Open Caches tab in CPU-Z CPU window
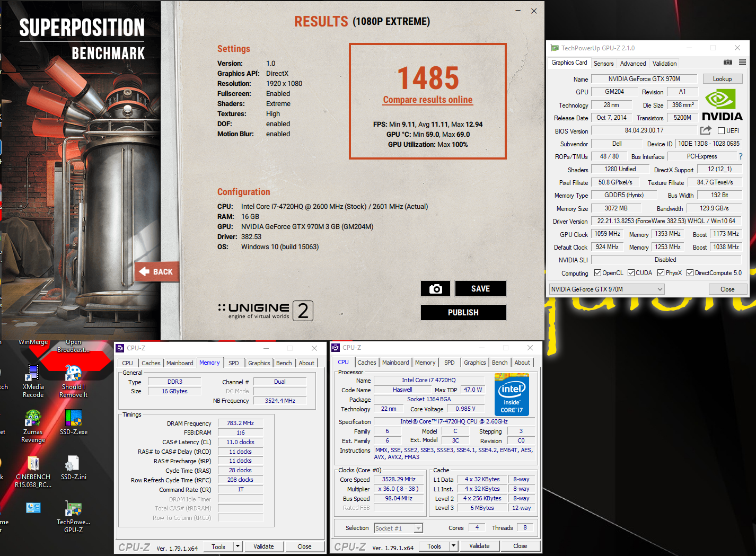 [366, 363]
